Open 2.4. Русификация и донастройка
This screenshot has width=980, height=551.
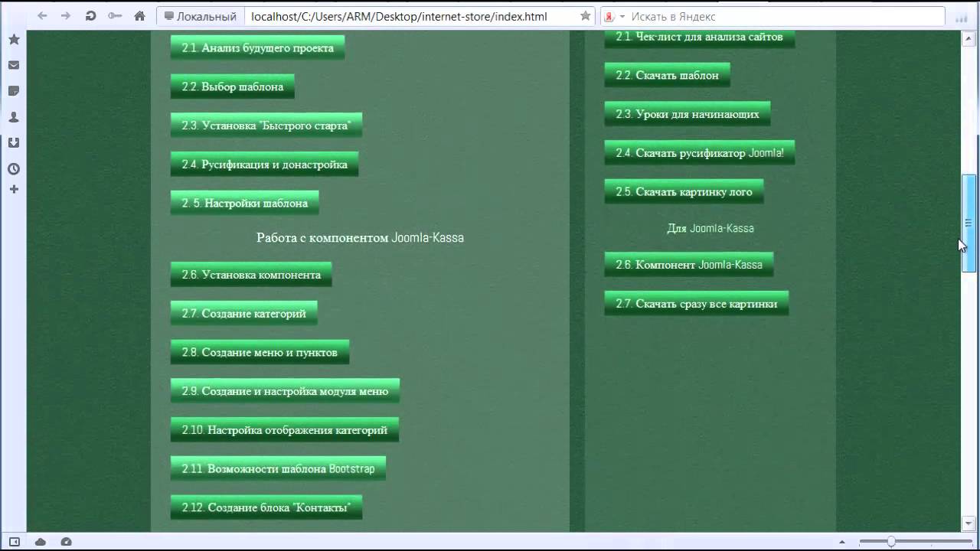pyautogui.click(x=264, y=165)
